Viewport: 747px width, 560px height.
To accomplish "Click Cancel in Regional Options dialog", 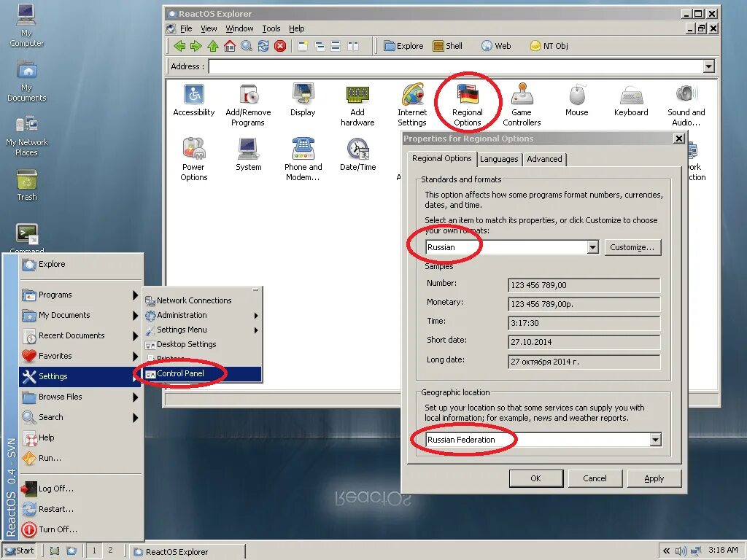I will 595,478.
